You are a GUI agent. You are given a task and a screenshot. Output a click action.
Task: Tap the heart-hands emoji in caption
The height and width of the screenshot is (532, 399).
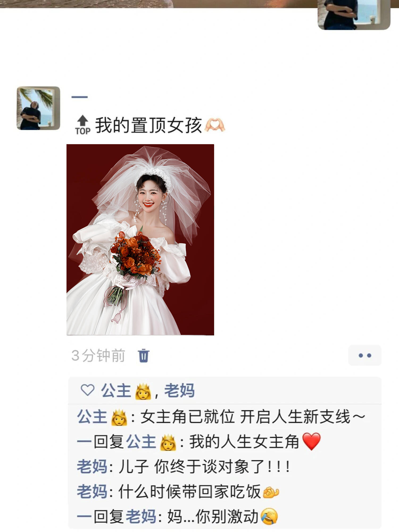coord(215,125)
